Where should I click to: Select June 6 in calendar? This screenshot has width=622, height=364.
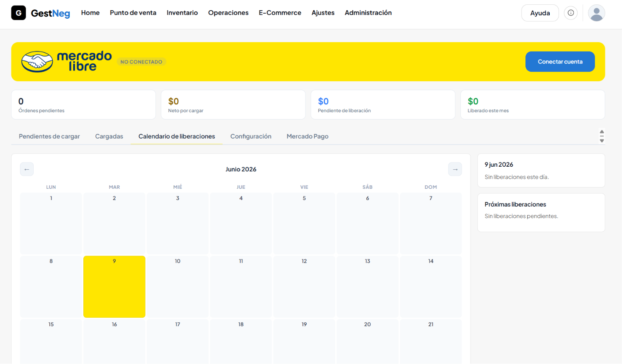(368, 224)
